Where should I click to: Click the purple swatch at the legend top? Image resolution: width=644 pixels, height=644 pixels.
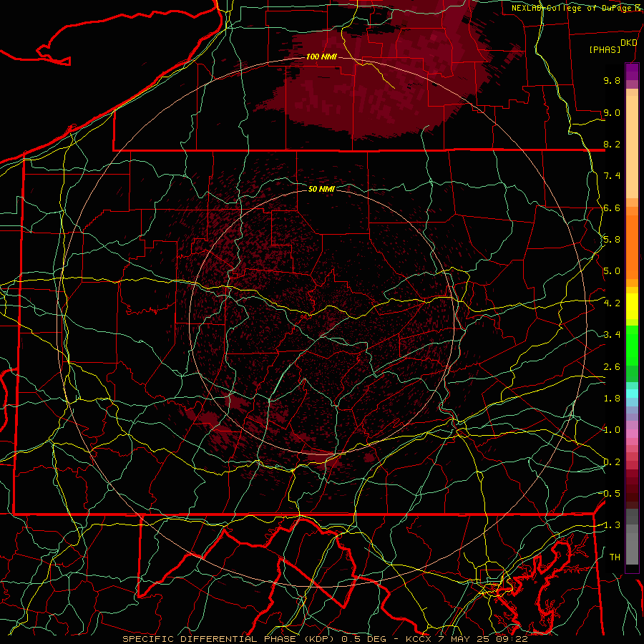click(x=632, y=72)
